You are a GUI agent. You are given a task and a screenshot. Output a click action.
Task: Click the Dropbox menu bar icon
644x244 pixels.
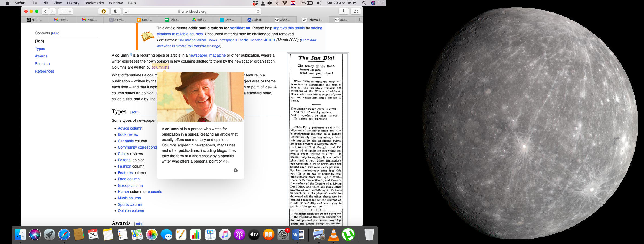[255, 3]
